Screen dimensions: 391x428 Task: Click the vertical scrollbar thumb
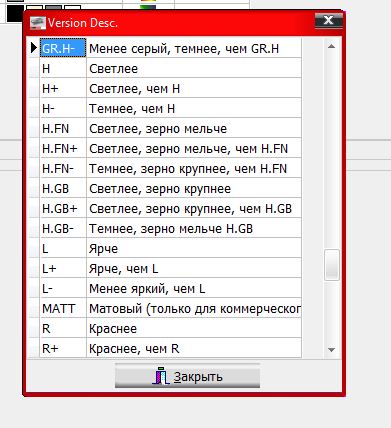(x=332, y=264)
